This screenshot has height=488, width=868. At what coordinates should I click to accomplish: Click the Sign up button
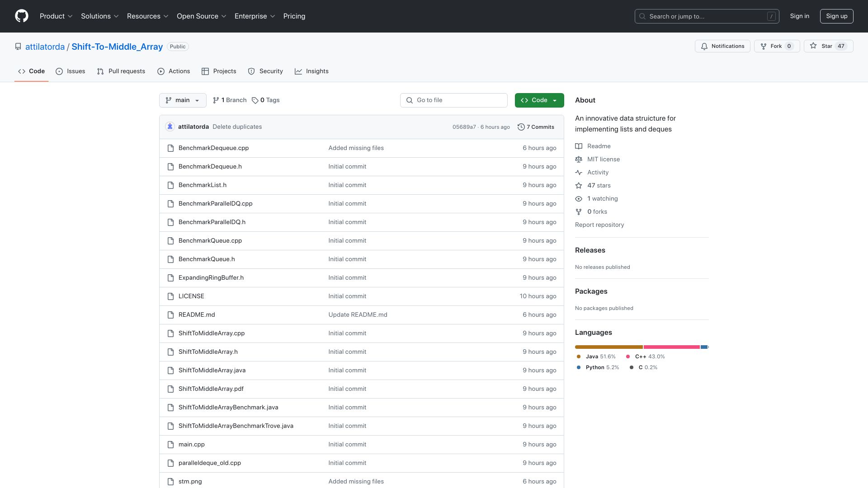(x=836, y=16)
